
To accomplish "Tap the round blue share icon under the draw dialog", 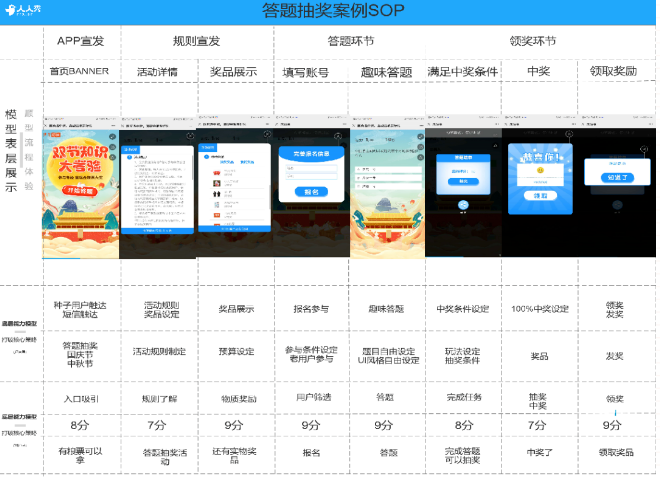I will point(463,205).
